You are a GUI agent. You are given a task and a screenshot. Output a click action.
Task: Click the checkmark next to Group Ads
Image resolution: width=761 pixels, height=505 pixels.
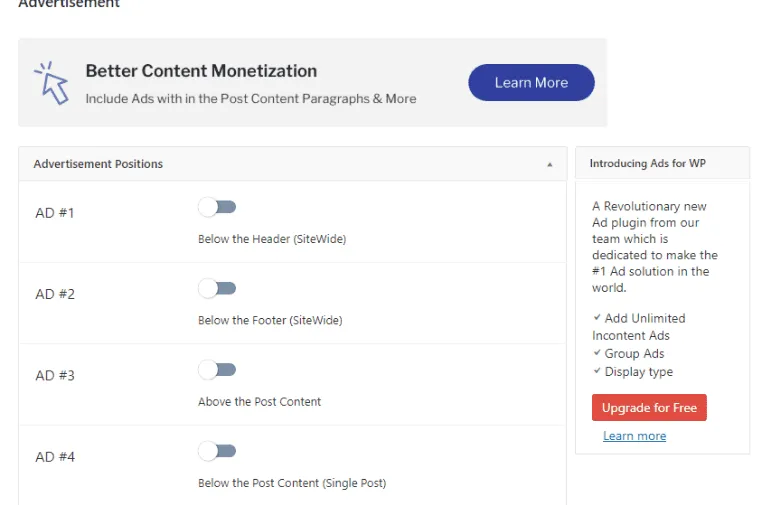pyautogui.click(x=596, y=354)
